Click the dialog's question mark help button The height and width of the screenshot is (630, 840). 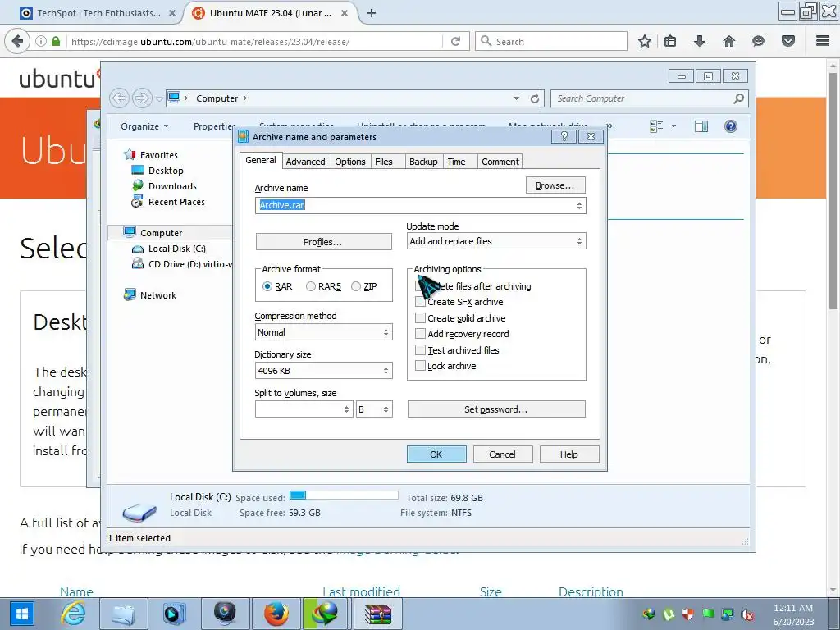click(564, 137)
